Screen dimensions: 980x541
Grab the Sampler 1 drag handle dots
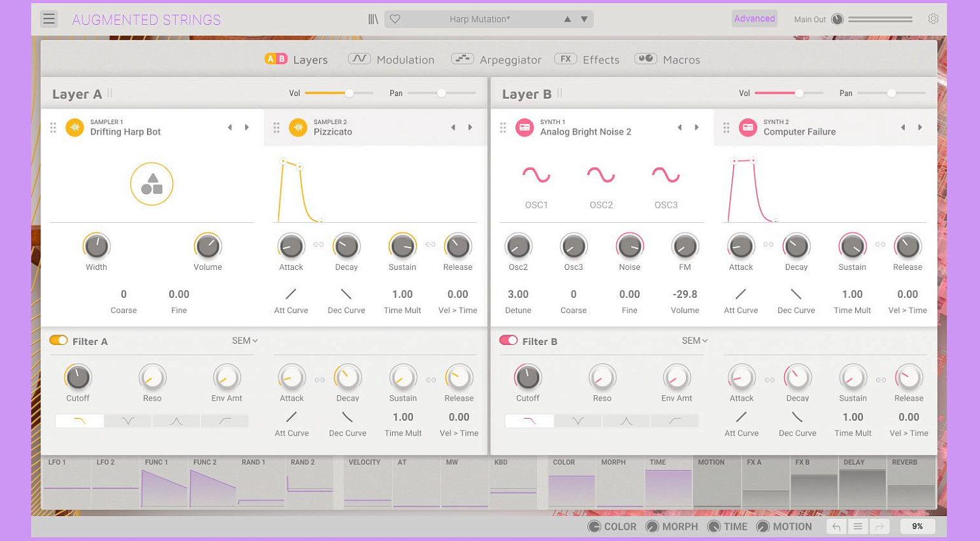pyautogui.click(x=53, y=128)
